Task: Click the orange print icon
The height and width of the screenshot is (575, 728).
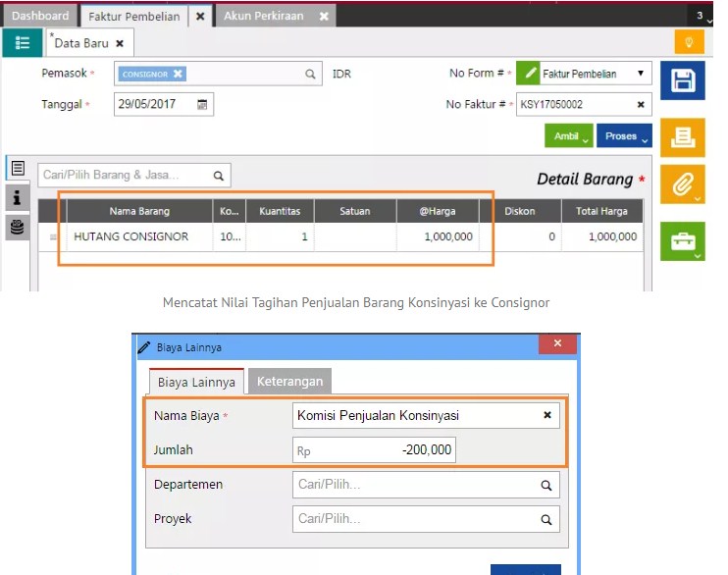Action: point(682,138)
